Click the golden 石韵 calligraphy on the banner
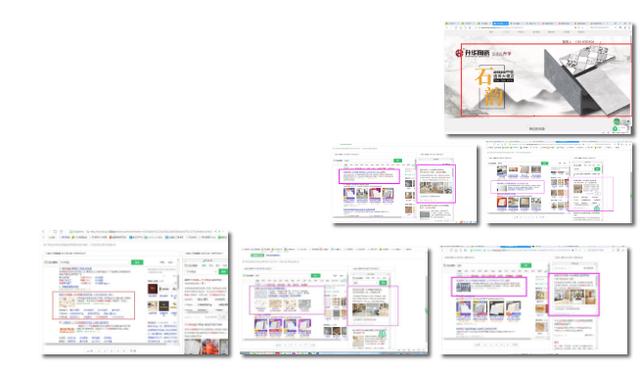The width and height of the screenshot is (640, 371). pos(489,87)
